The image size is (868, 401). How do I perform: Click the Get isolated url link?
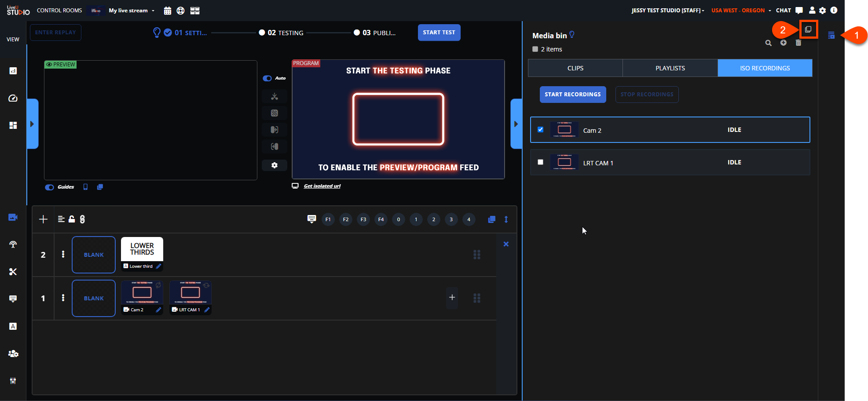click(322, 186)
